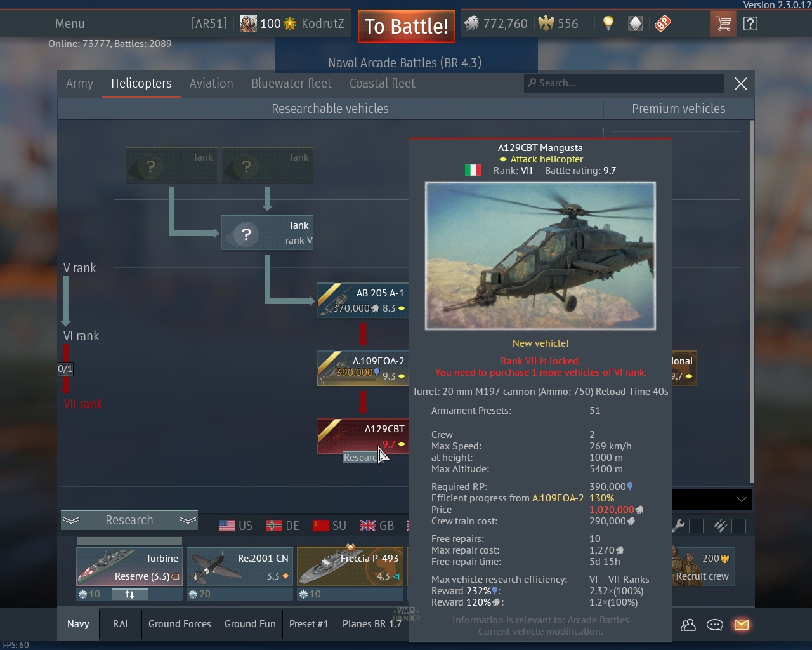The height and width of the screenshot is (650, 812).
Task: Click the swap arrows under Turbine slot
Action: 129,594
